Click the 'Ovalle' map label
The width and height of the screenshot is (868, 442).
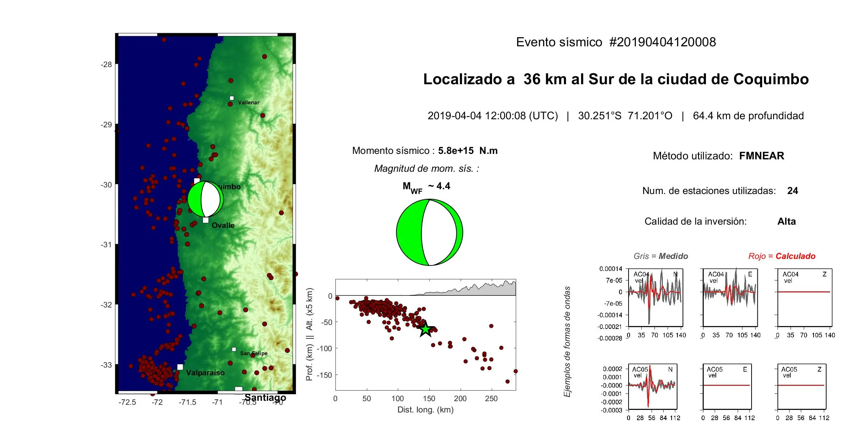223,225
